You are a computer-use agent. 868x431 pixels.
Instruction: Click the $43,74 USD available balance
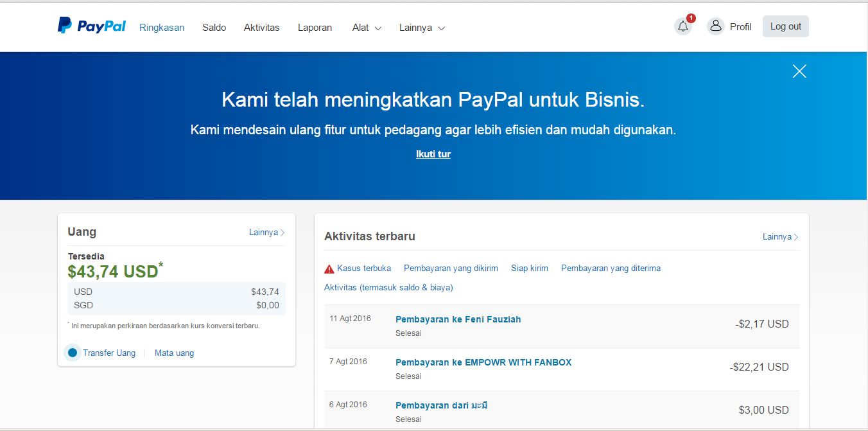(x=115, y=271)
